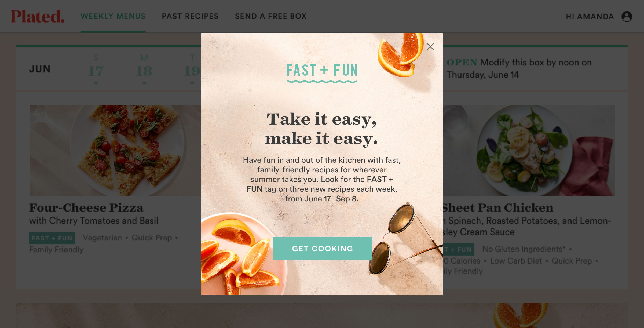Expand the Monday 18 date arrow

[x=144, y=83]
